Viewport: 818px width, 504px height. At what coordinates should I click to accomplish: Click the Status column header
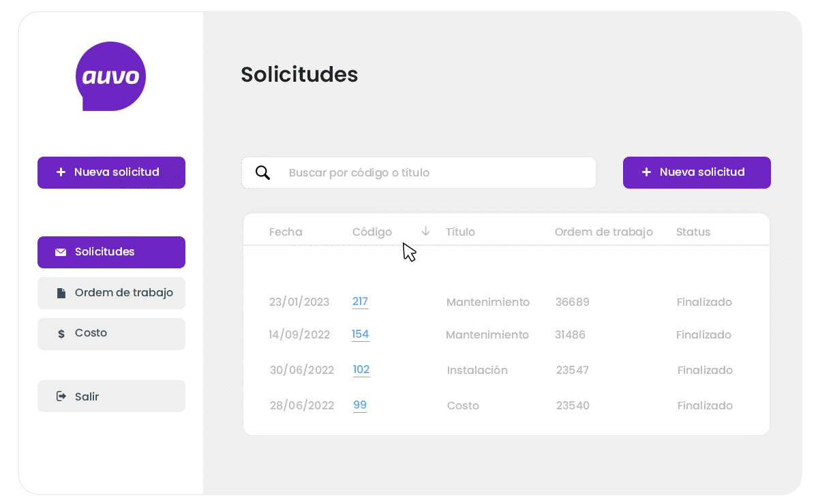(x=693, y=232)
